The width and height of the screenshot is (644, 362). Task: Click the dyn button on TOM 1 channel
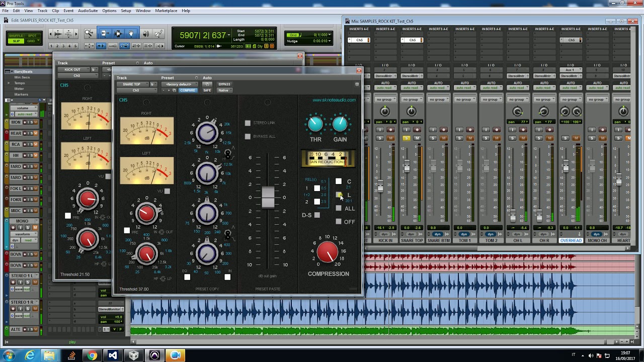pos(464,234)
